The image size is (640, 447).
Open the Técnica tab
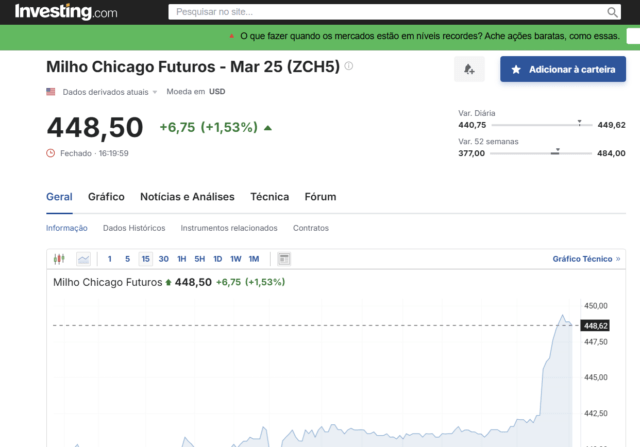click(270, 197)
